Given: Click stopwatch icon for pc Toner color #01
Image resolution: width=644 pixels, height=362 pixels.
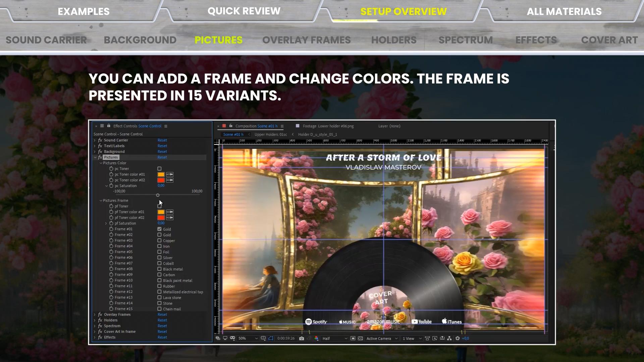Looking at the screenshot, I should click(x=111, y=174).
